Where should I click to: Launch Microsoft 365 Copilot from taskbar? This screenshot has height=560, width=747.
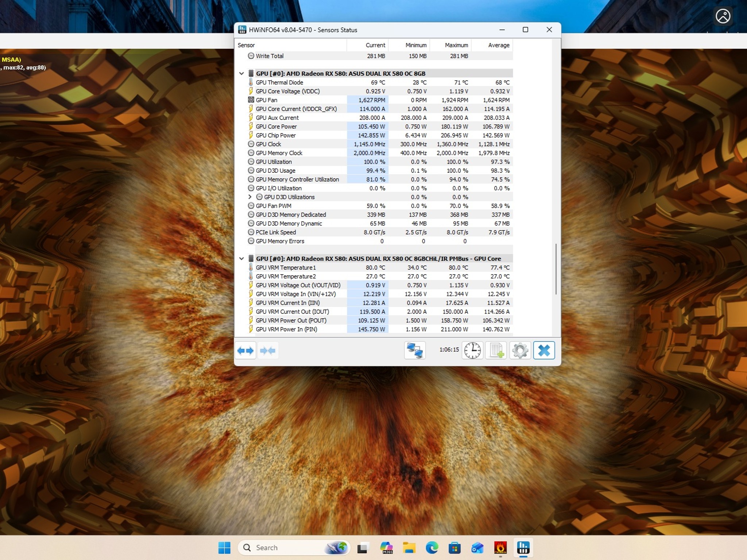(x=386, y=548)
